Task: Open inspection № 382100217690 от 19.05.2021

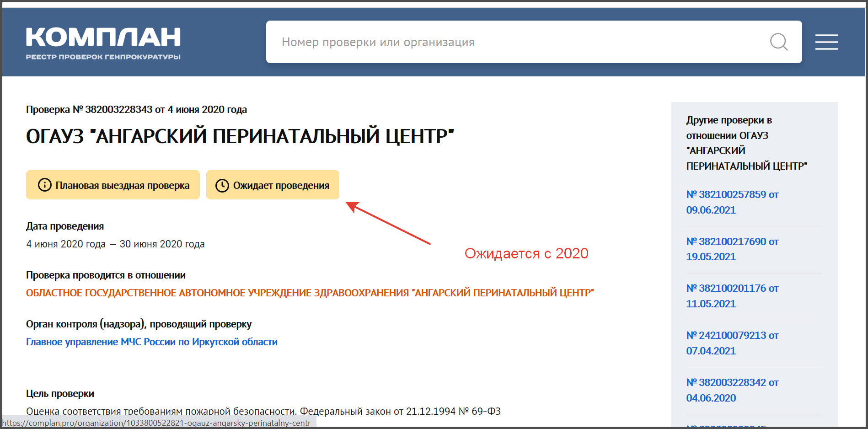Action: click(x=732, y=249)
